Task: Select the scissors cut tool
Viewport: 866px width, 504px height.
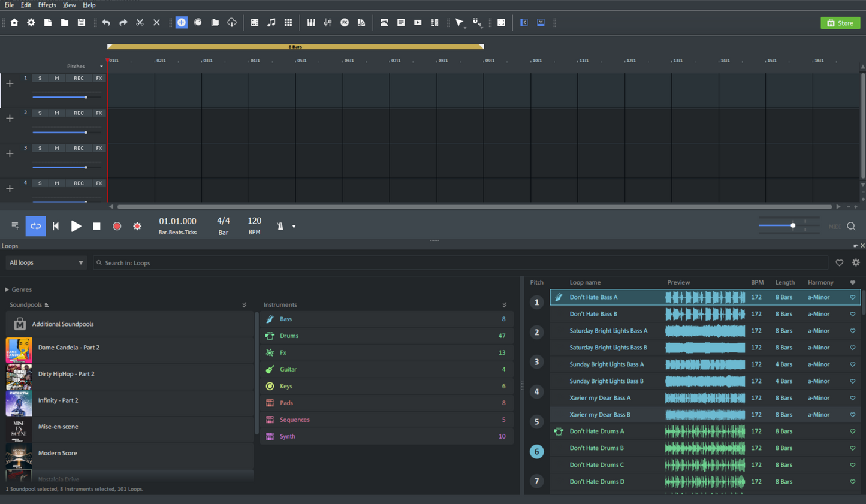Action: coord(140,22)
